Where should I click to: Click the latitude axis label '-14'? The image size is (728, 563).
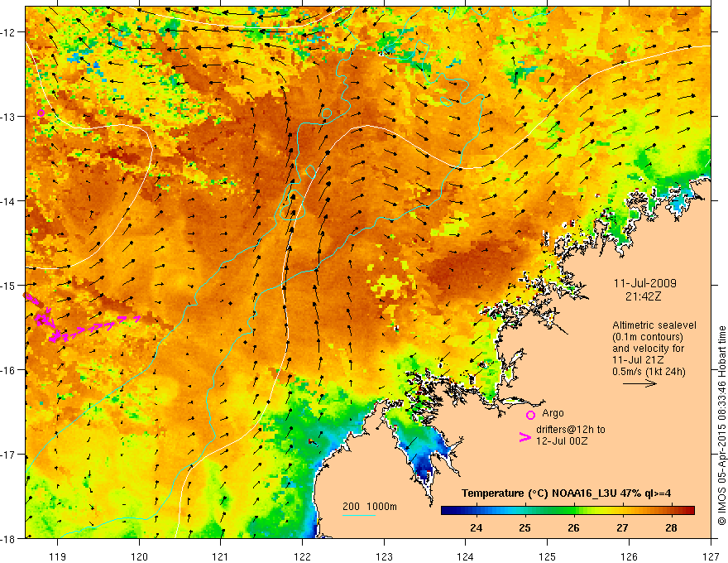[x=9, y=201]
